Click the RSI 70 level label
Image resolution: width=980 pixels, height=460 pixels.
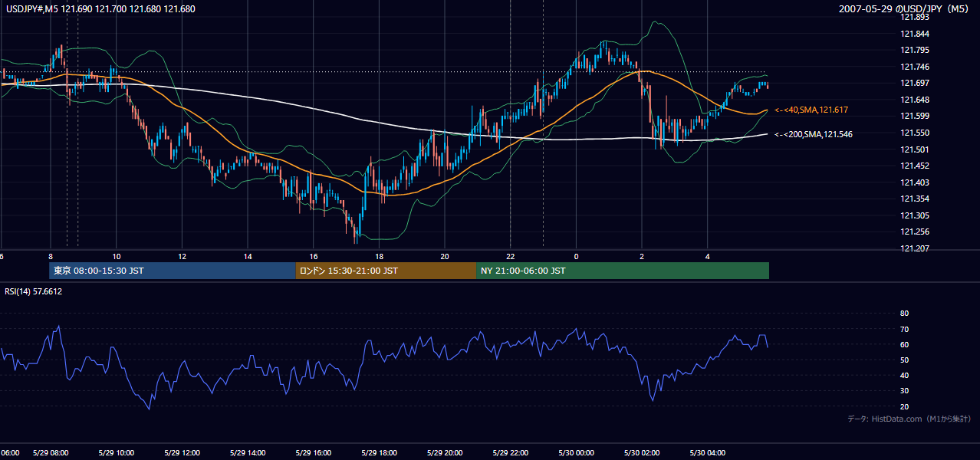pos(904,329)
